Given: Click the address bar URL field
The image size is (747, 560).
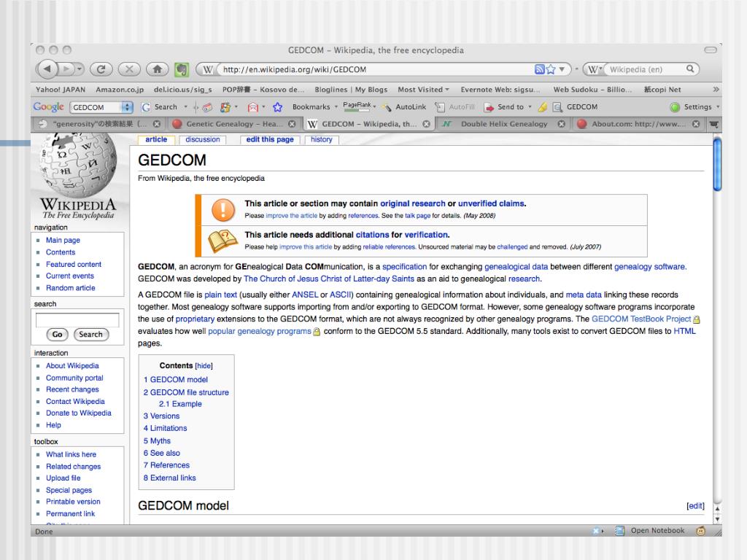Looking at the screenshot, I should pyautogui.click(x=376, y=69).
